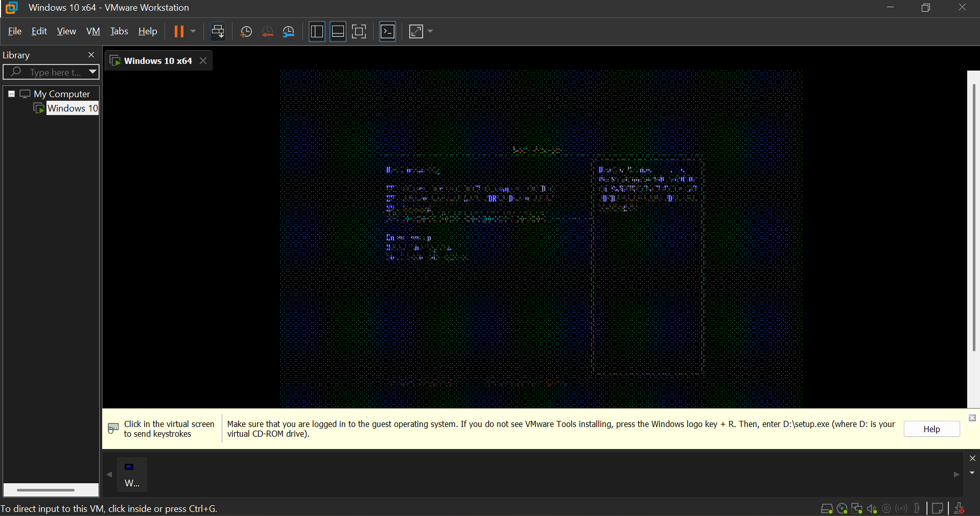Click inside the virtual machine screen
The height and width of the screenshot is (516, 980).
(x=541, y=239)
